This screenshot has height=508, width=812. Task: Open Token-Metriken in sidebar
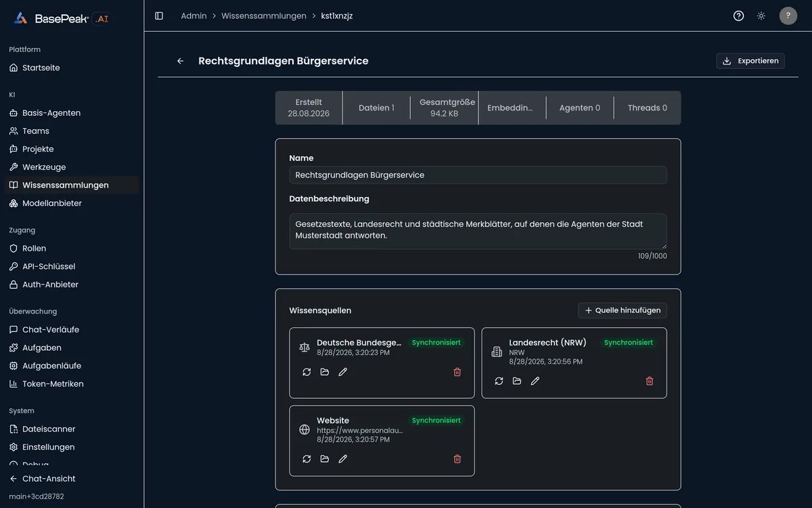[72, 384]
